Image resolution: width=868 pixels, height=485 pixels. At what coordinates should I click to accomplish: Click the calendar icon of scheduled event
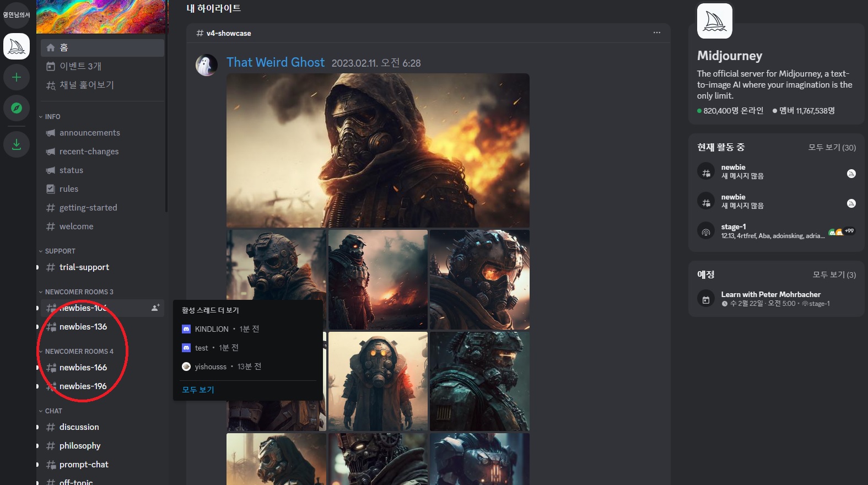(705, 299)
